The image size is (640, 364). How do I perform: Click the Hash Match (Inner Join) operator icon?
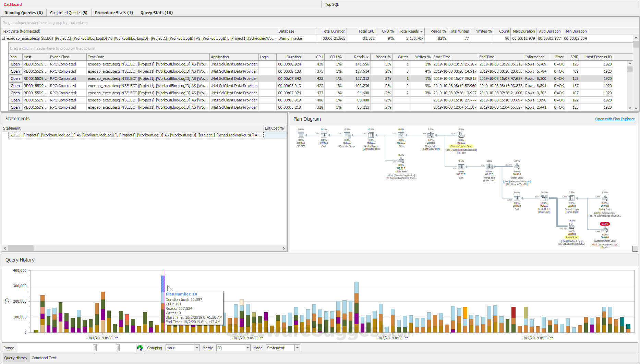coord(544,198)
